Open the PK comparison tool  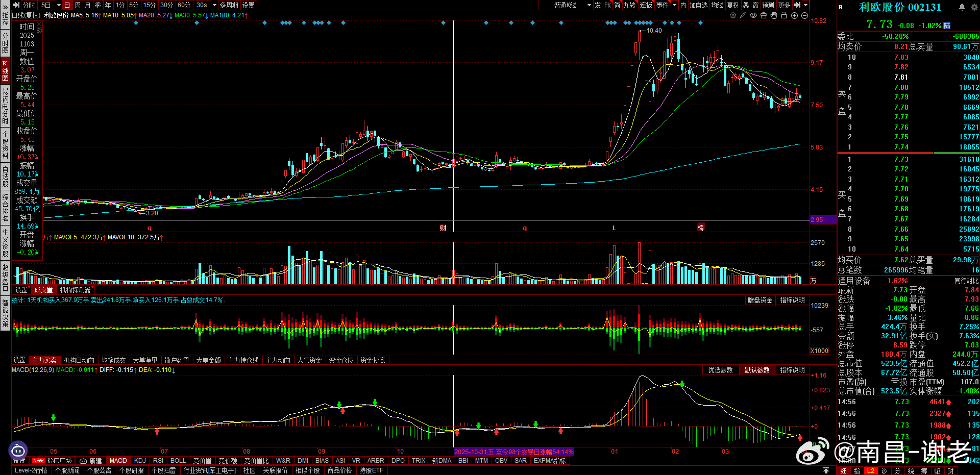point(607,5)
